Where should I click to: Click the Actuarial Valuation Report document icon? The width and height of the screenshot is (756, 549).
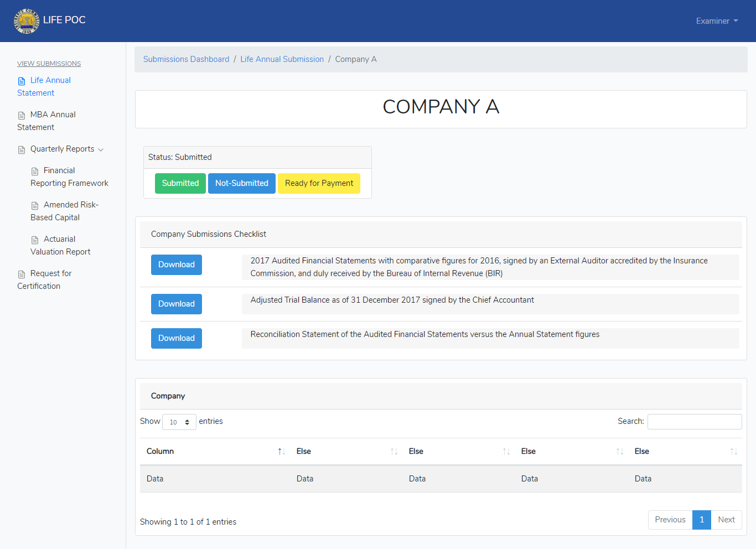[35, 240]
